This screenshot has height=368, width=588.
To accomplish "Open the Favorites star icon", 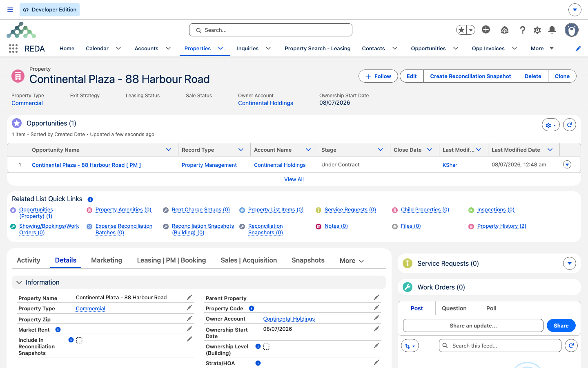I will click(461, 30).
